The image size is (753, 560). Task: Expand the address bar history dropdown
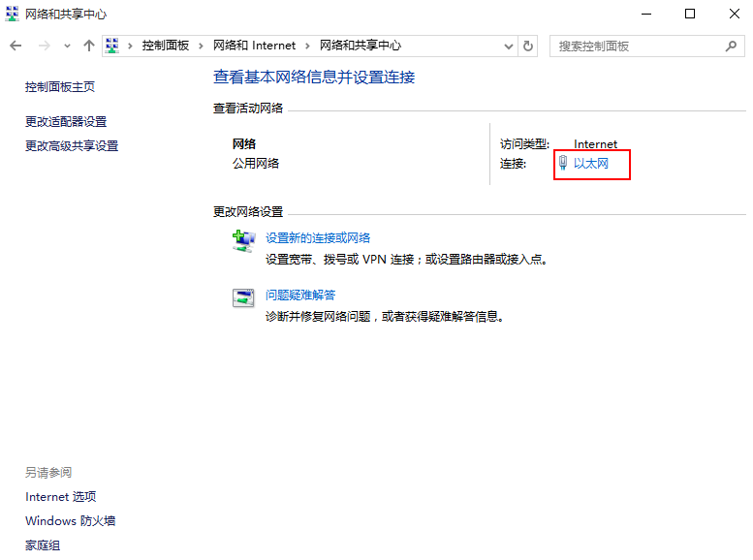click(510, 46)
